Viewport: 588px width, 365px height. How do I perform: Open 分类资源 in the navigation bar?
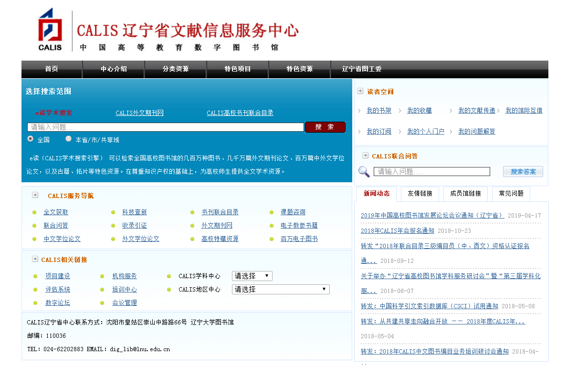point(176,69)
